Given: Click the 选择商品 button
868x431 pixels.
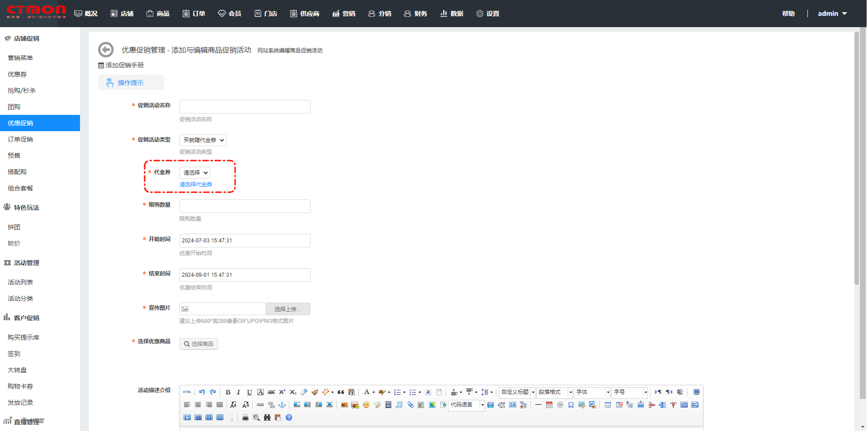Looking at the screenshot, I should (x=198, y=344).
